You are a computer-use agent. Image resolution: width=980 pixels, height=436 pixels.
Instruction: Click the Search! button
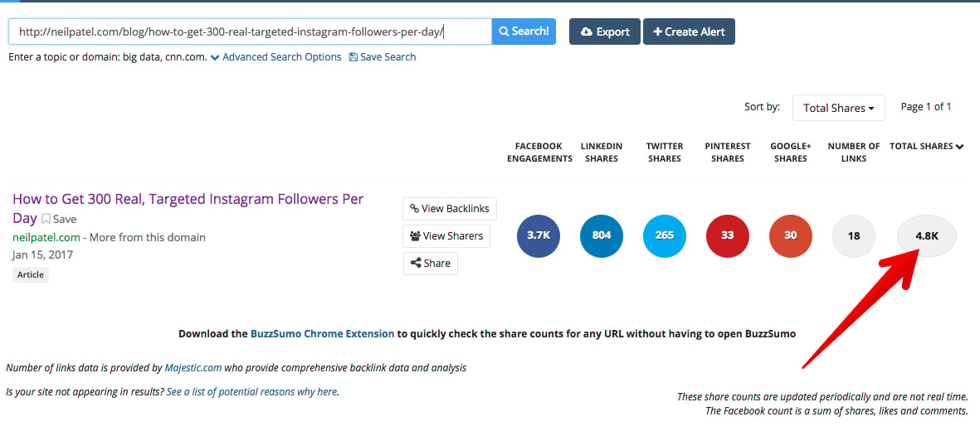[x=524, y=31]
